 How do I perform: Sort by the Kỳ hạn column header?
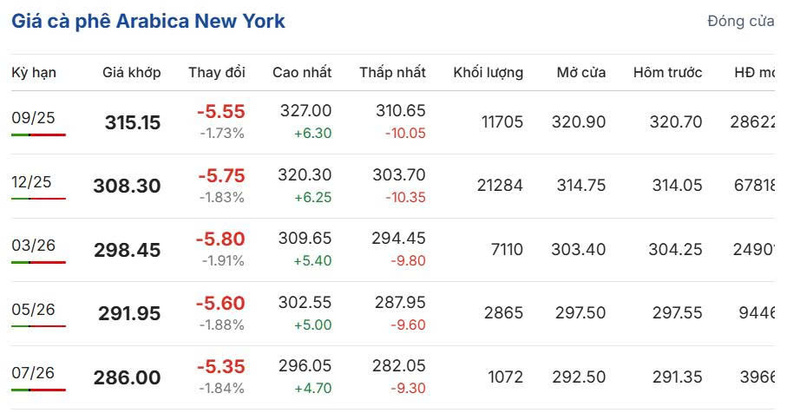33,73
